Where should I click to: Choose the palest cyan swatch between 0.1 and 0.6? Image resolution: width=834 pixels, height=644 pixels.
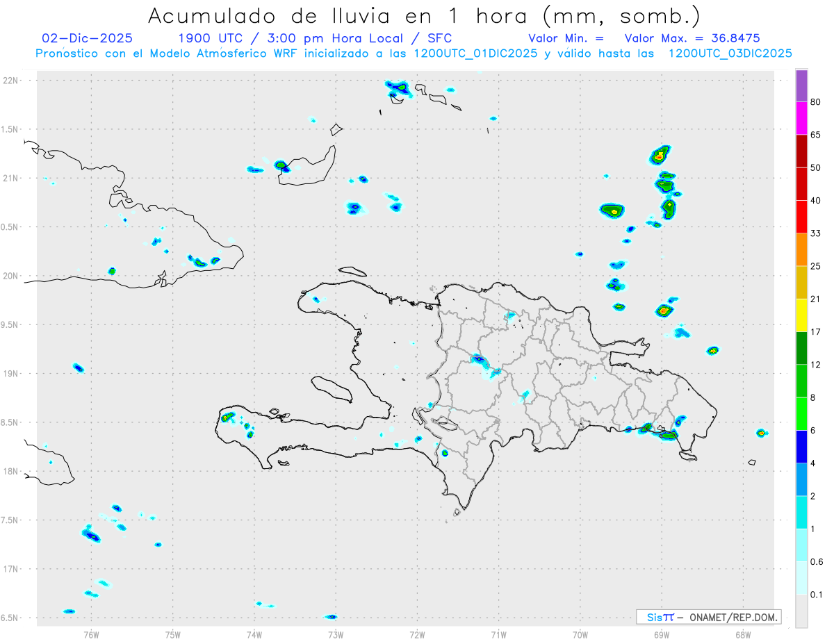click(x=801, y=578)
